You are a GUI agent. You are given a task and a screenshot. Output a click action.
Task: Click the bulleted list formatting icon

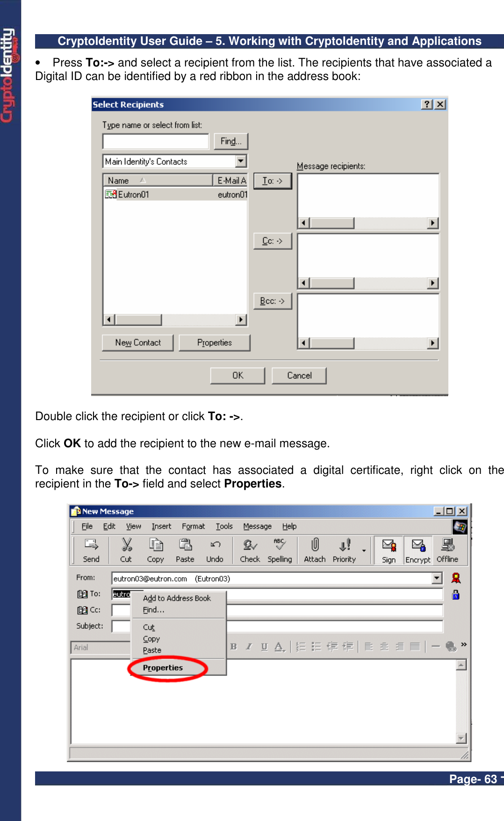pos(317,647)
